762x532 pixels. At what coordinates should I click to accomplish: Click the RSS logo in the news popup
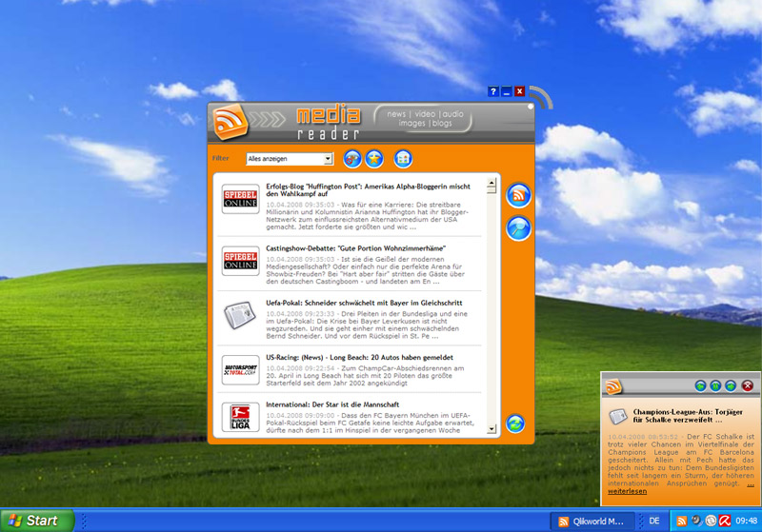click(613, 386)
